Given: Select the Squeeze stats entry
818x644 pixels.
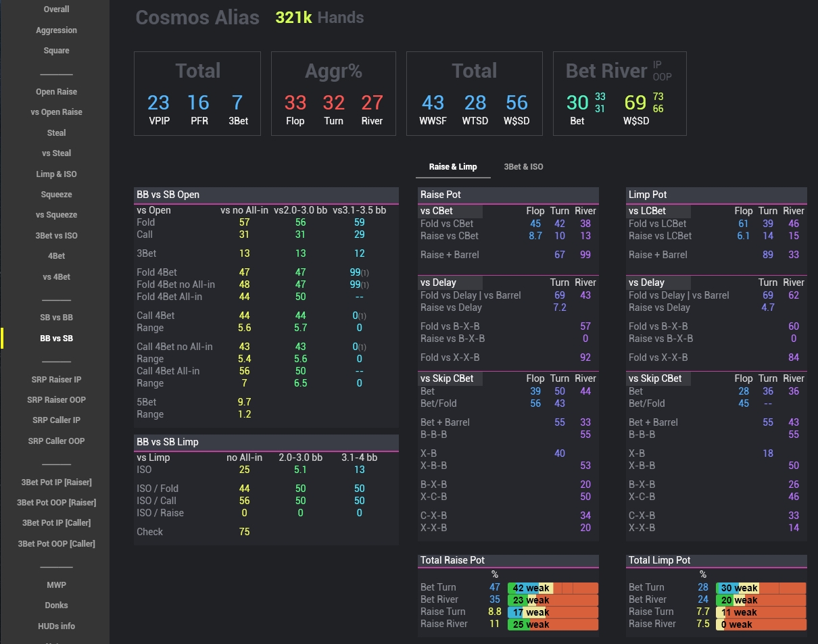Looking at the screenshot, I should click(56, 194).
